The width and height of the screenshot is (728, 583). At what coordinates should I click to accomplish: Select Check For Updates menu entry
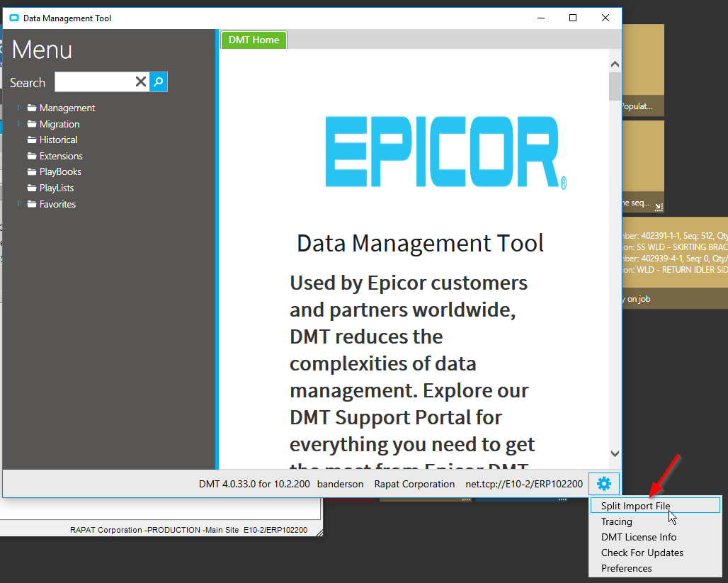pyautogui.click(x=642, y=553)
